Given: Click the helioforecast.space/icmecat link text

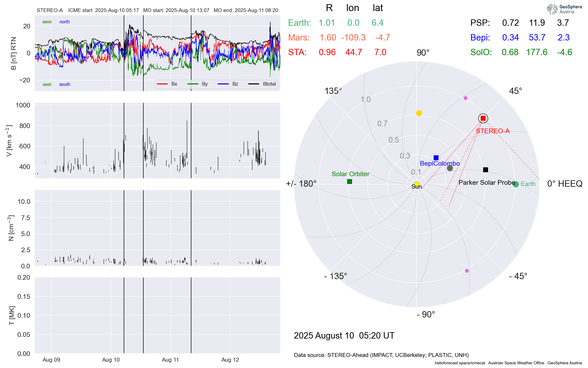Looking at the screenshot, I should click(460, 363).
